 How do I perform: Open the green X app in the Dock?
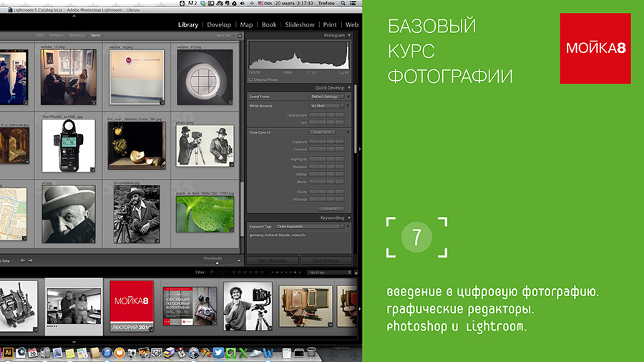(x=243, y=353)
